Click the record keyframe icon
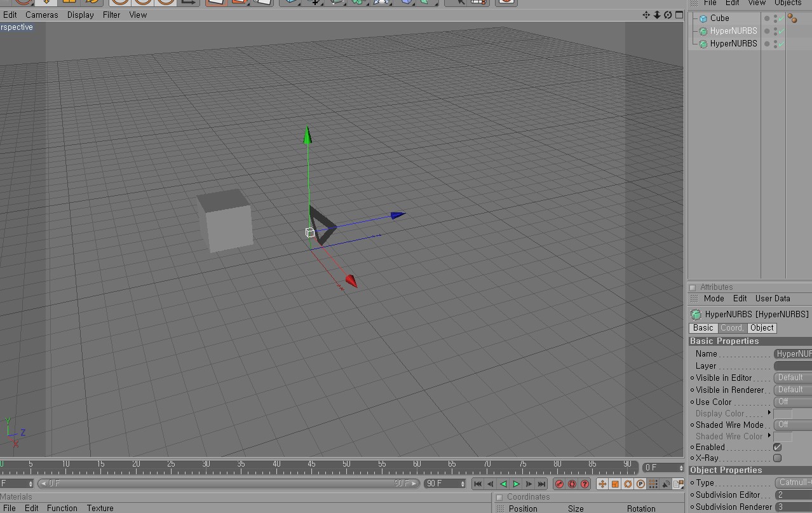The height and width of the screenshot is (513, 812). (559, 484)
